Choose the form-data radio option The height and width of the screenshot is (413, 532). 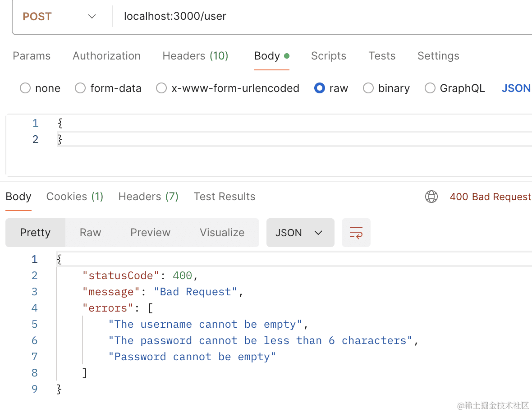pyautogui.click(x=80, y=88)
